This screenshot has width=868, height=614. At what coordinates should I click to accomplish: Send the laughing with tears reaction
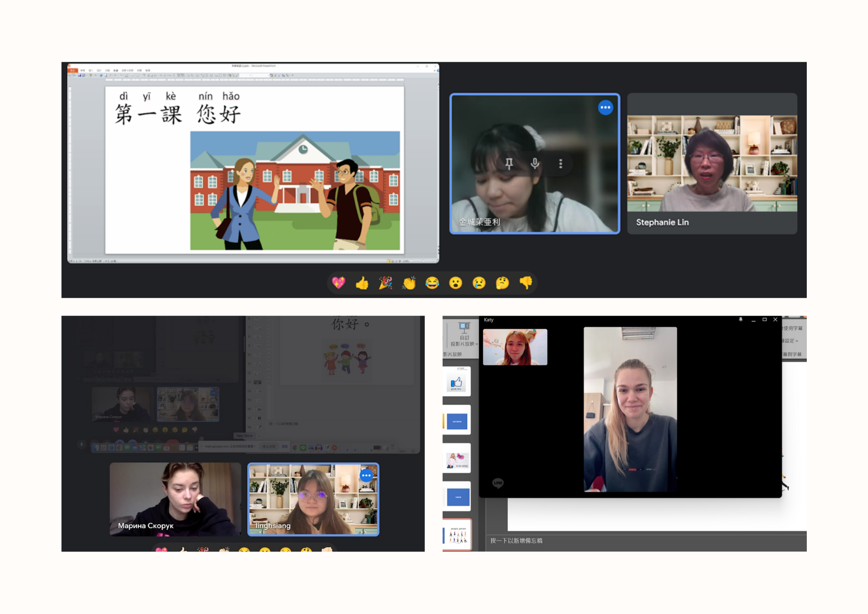(x=432, y=283)
